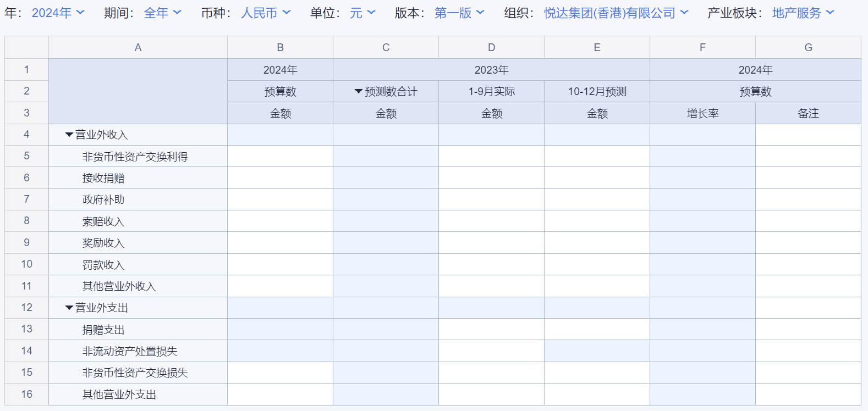Click 接收捐赠 1-9月实际 amount cell
The width and height of the screenshot is (868, 411).
[491, 178]
